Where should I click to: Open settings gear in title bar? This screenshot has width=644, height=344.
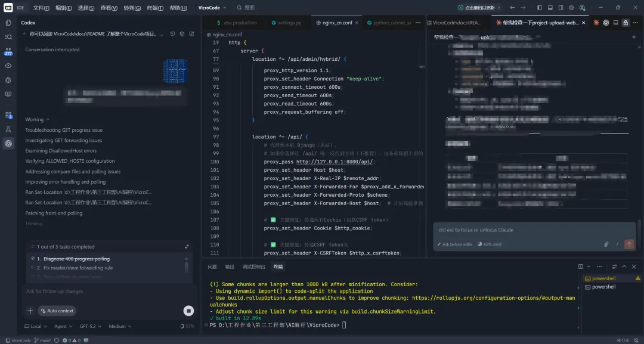pos(571,8)
